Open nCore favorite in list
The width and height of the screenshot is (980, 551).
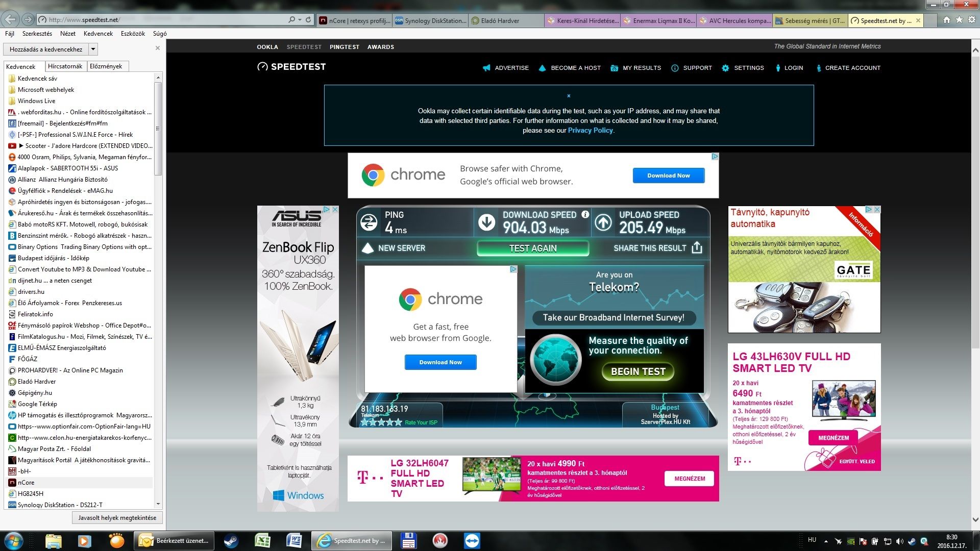pos(79,483)
